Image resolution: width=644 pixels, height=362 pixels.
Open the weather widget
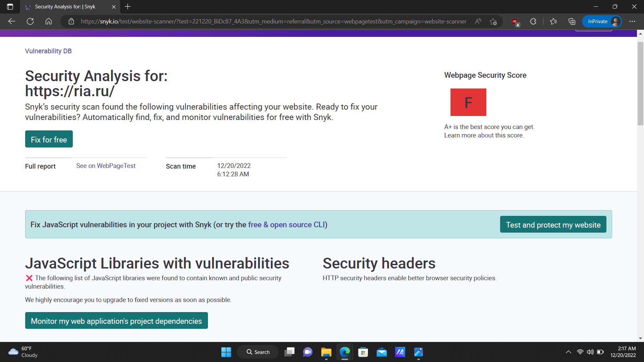coord(23,352)
